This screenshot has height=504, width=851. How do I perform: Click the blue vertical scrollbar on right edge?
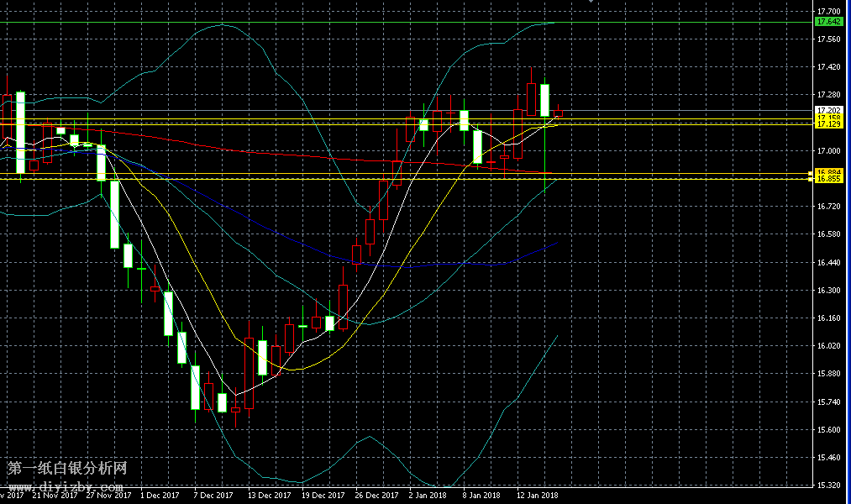848,252
